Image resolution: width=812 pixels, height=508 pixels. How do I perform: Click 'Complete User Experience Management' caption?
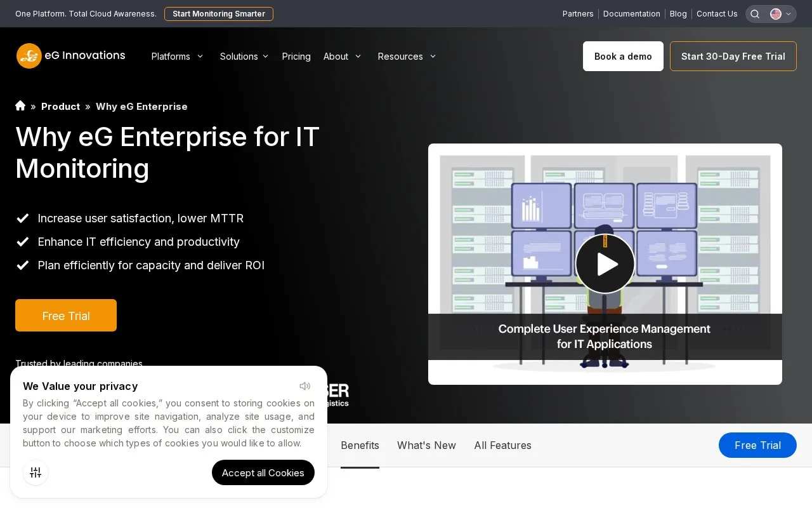tap(605, 329)
